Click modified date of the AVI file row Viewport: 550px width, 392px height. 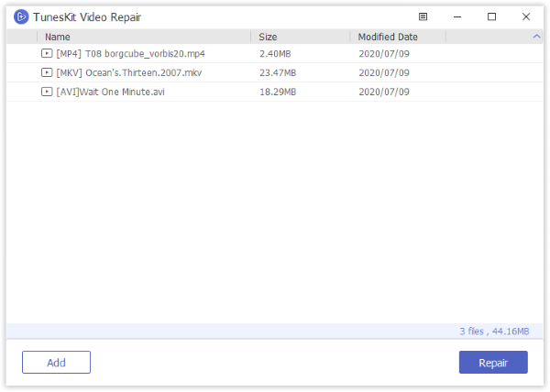pos(384,92)
